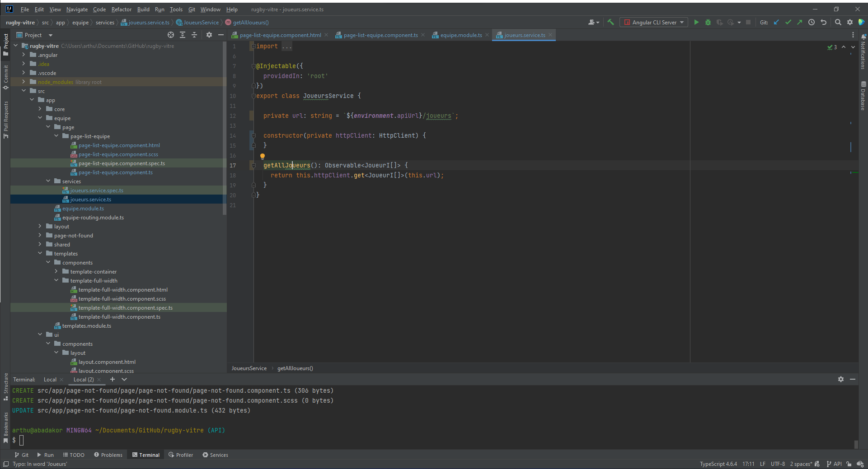Switch to equipe.module.ts editor tab

[461, 35]
